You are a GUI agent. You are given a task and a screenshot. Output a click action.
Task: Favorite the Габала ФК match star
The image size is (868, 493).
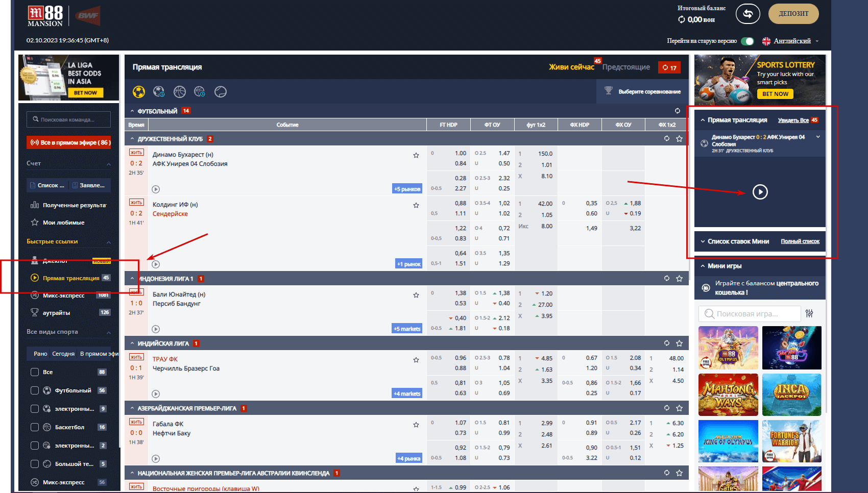pyautogui.click(x=416, y=425)
